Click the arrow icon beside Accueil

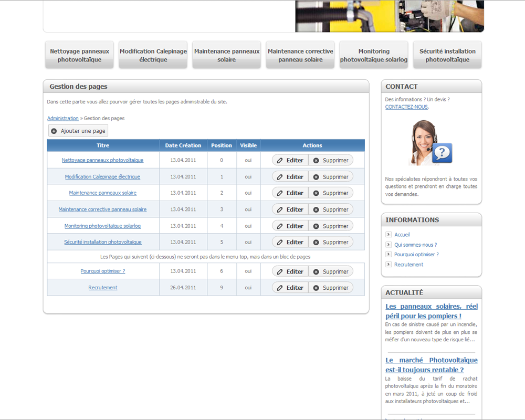tap(388, 235)
